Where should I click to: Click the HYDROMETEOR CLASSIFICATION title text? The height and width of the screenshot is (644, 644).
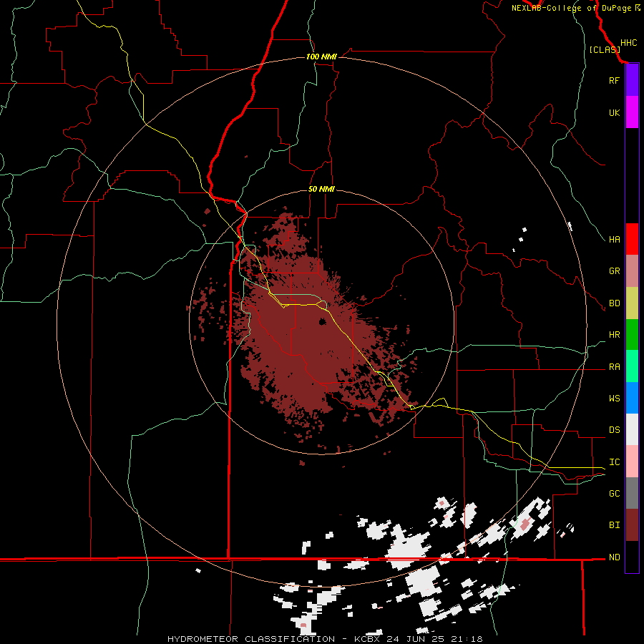[x=251, y=639]
